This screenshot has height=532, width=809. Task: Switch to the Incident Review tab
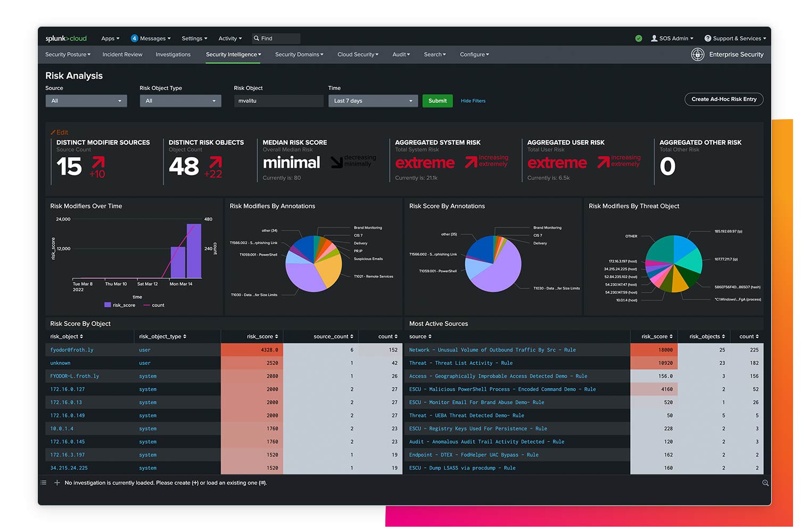coord(122,54)
